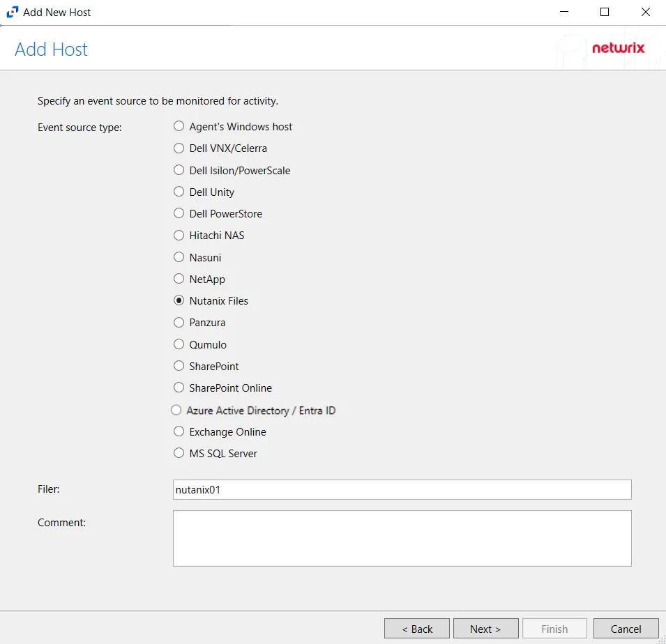Click the Nutanix Files radio button
Image resolution: width=666 pixels, height=644 pixels.
[179, 300]
